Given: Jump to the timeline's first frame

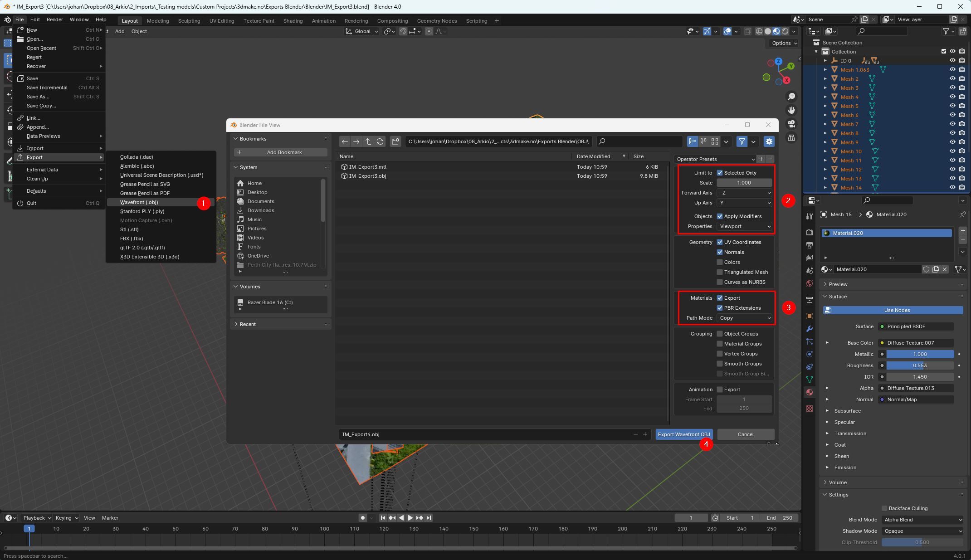Looking at the screenshot, I should [383, 518].
